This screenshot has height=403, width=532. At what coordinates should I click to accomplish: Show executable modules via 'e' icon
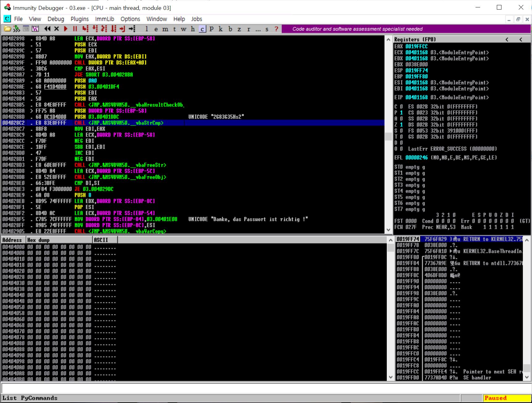(x=156, y=29)
